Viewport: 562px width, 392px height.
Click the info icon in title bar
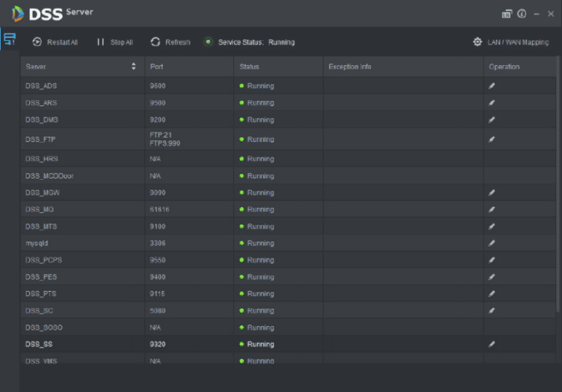(x=522, y=13)
